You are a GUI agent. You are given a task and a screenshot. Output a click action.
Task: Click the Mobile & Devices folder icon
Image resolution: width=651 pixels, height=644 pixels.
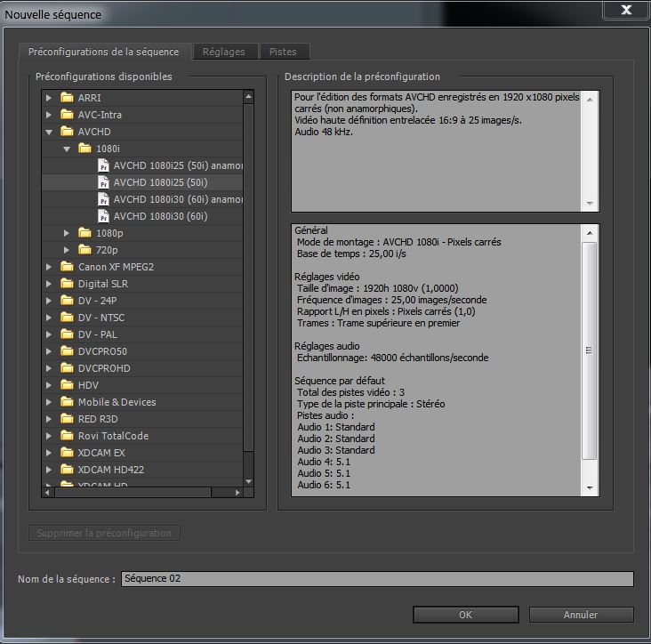point(67,402)
